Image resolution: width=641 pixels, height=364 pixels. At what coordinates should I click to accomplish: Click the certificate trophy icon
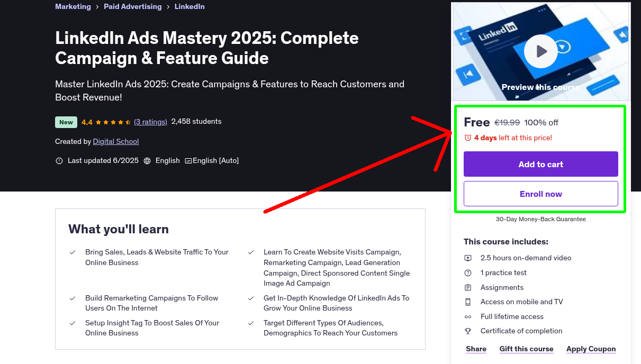468,331
